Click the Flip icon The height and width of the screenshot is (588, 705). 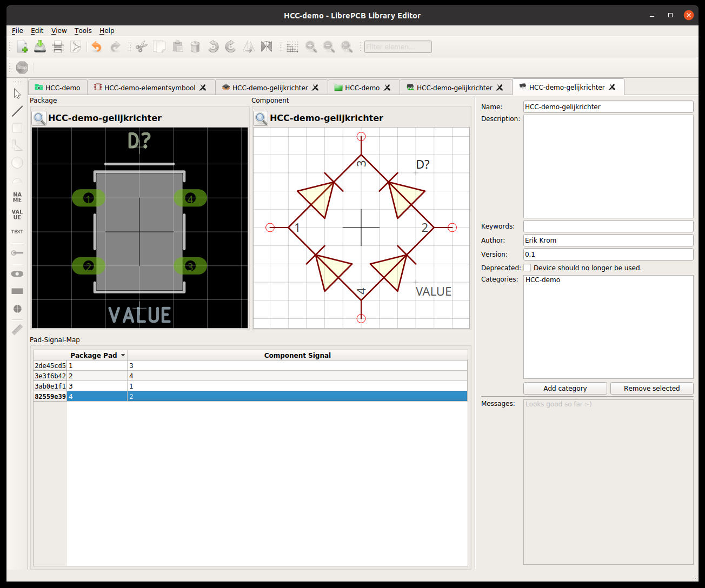click(267, 46)
